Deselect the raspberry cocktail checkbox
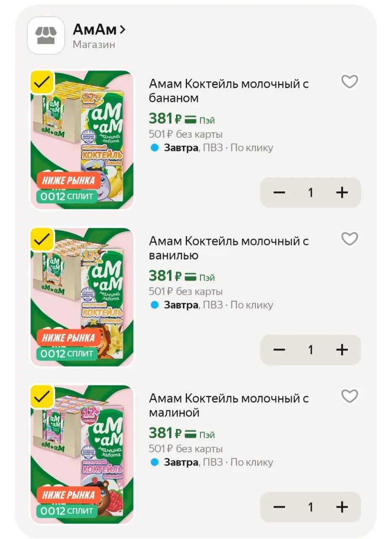 point(42,397)
